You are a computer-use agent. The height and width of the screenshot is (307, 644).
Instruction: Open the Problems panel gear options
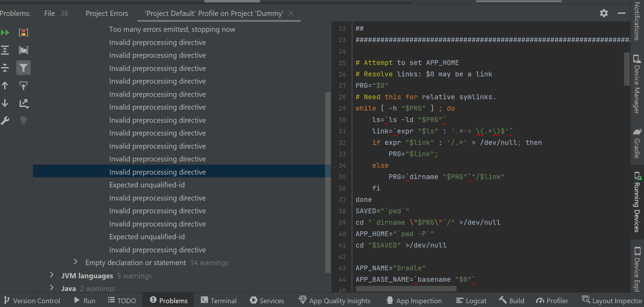click(604, 13)
